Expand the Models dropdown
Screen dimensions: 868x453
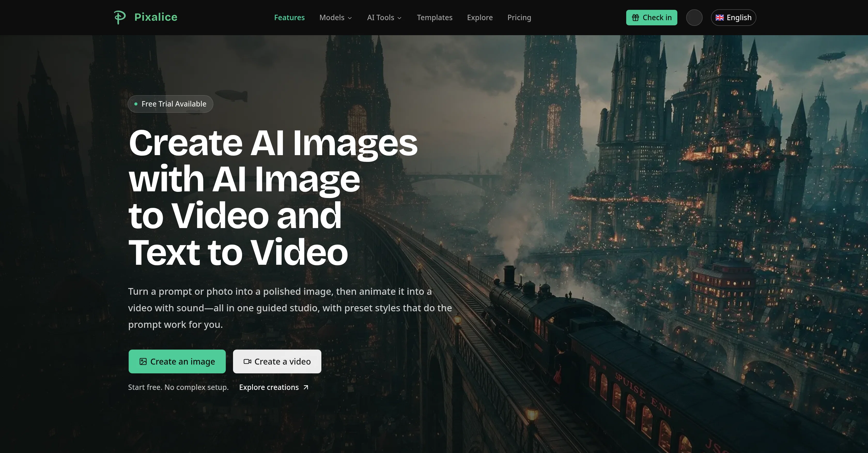point(336,18)
